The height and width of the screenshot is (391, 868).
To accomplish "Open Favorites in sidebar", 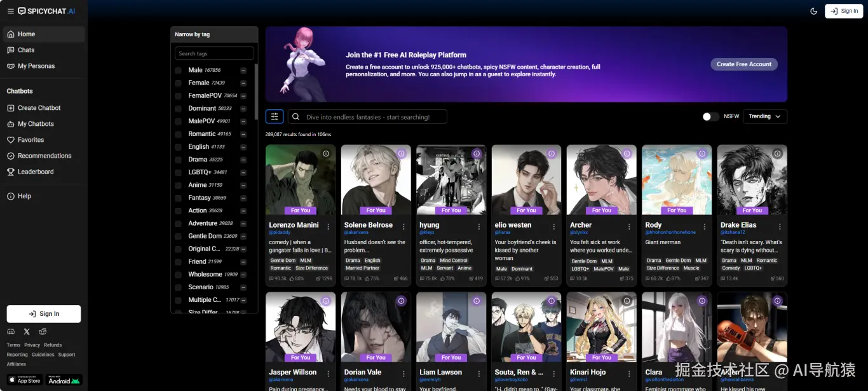I will (44, 140).
